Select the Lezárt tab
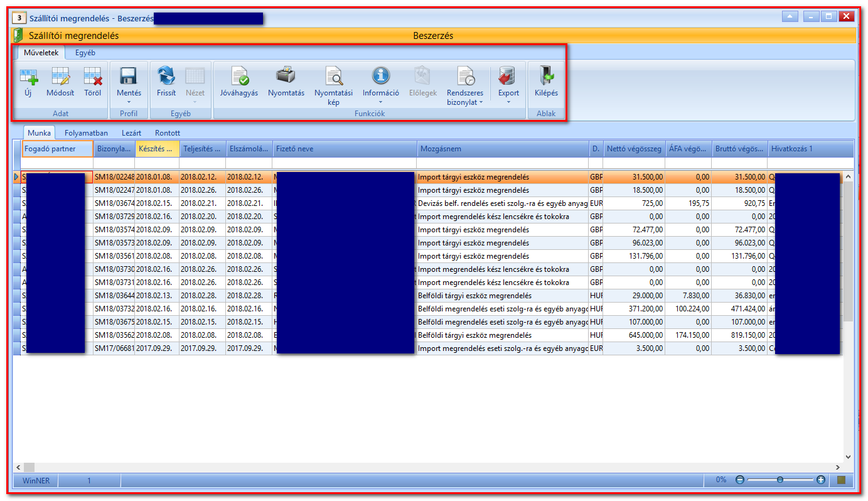Screen dimensions: 868x501 click(x=131, y=133)
